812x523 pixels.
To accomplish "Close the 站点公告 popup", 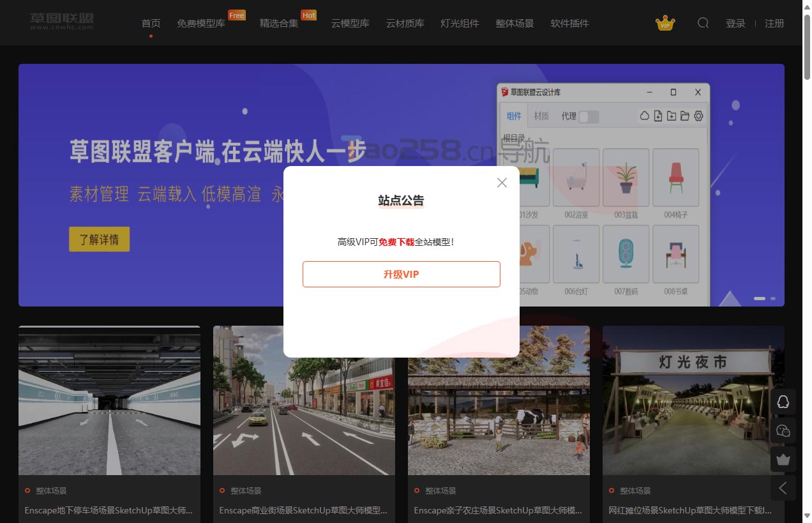I will coord(502,183).
